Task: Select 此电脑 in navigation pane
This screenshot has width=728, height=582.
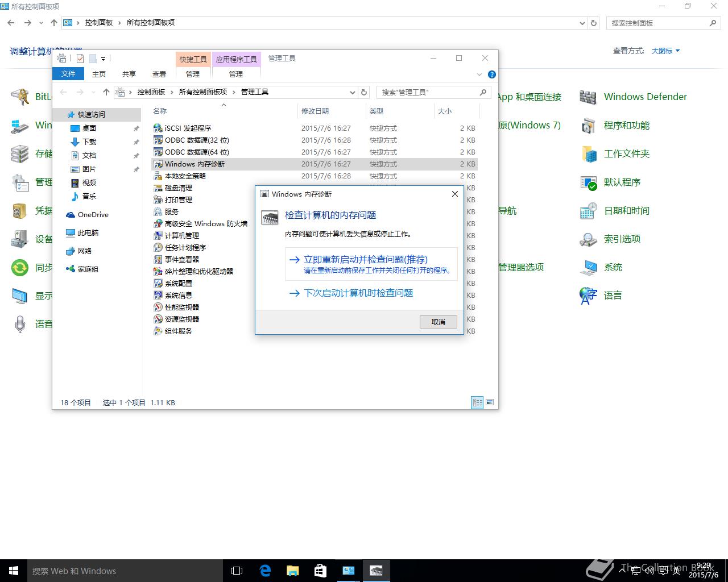Action: 82,232
